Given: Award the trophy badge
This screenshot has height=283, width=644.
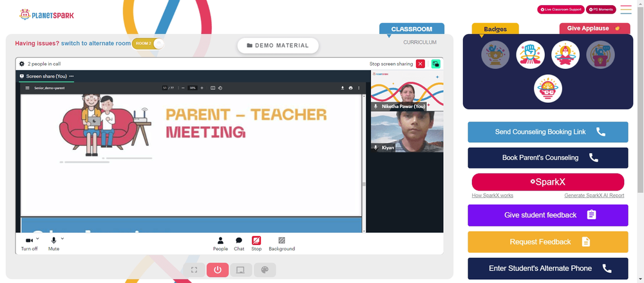Looking at the screenshot, I should pyautogui.click(x=495, y=55).
